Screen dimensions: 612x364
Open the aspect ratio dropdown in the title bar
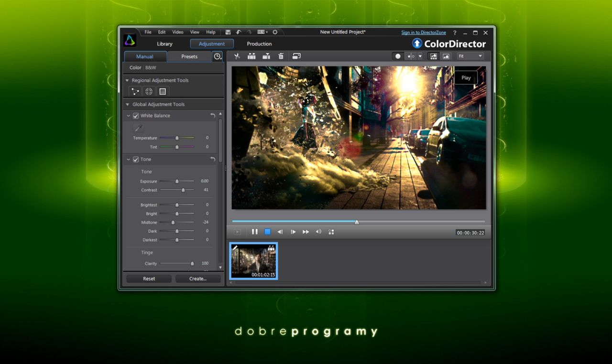click(x=262, y=32)
